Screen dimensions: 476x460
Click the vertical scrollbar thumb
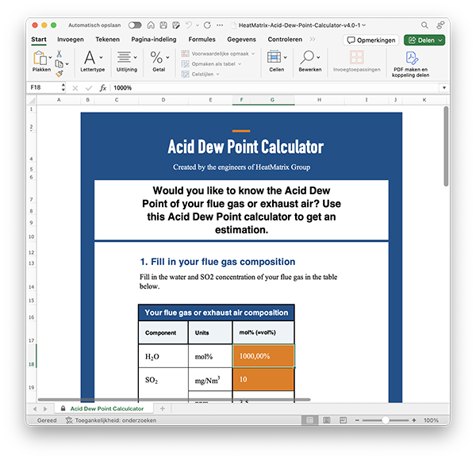[446, 146]
